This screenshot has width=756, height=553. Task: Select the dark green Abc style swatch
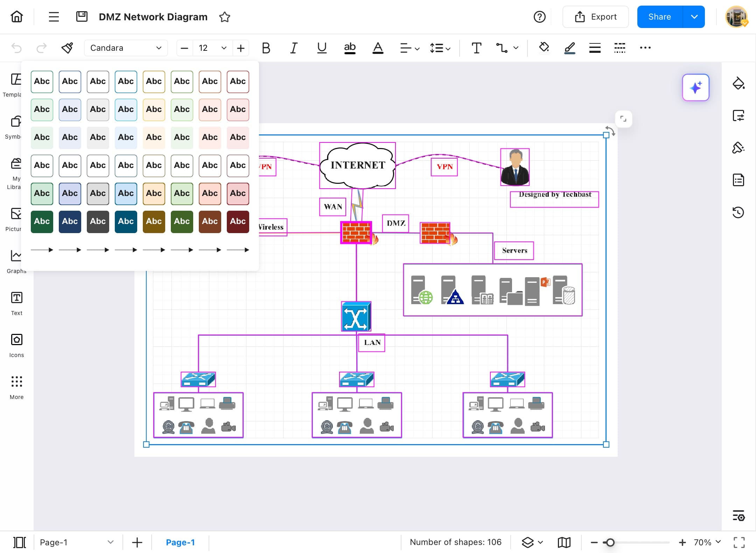tap(42, 221)
